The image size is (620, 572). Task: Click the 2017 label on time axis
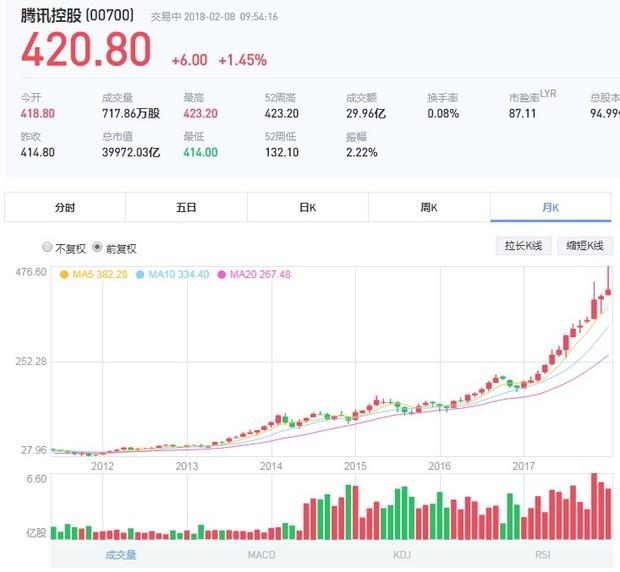tap(523, 466)
